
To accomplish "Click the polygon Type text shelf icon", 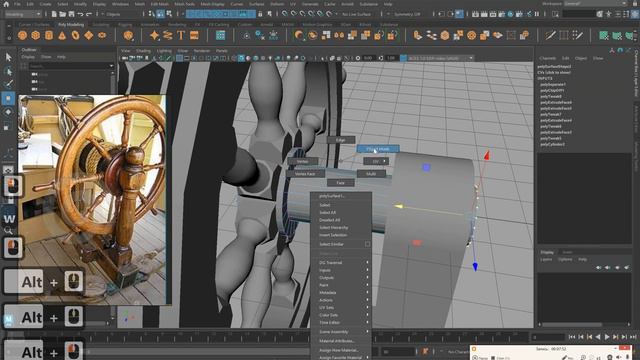I will tap(181, 36).
